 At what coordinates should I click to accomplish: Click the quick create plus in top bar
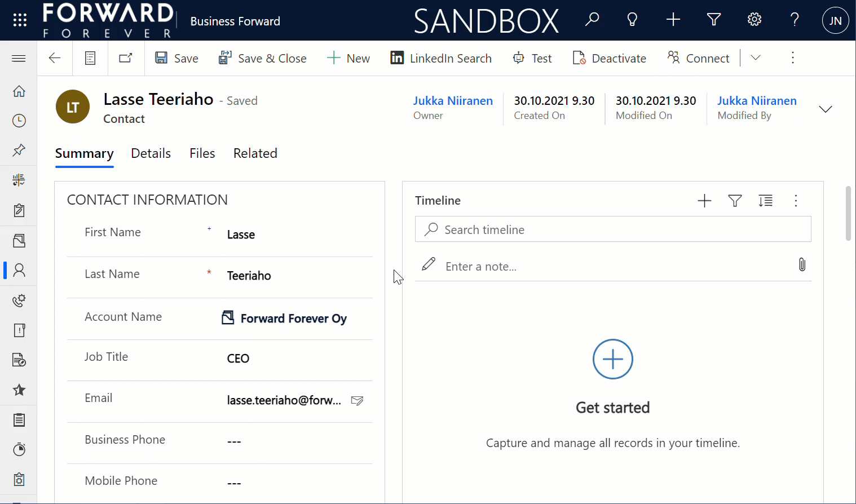(673, 20)
